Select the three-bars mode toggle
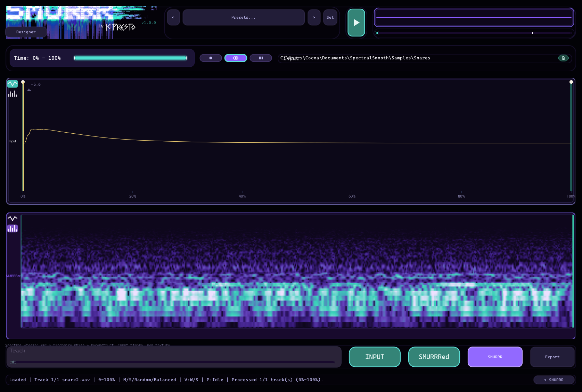This screenshot has width=582, height=392. click(261, 58)
